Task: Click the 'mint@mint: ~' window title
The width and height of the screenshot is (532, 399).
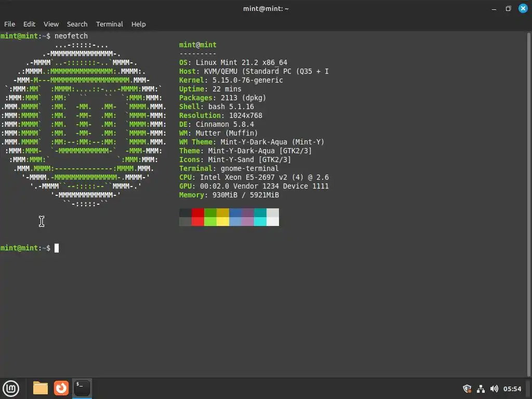Action: [265, 9]
